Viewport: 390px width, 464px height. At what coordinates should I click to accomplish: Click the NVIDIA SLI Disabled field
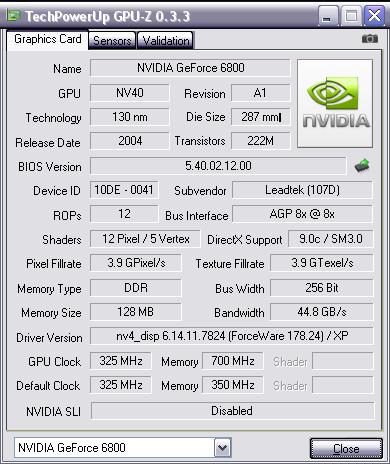coord(232,411)
